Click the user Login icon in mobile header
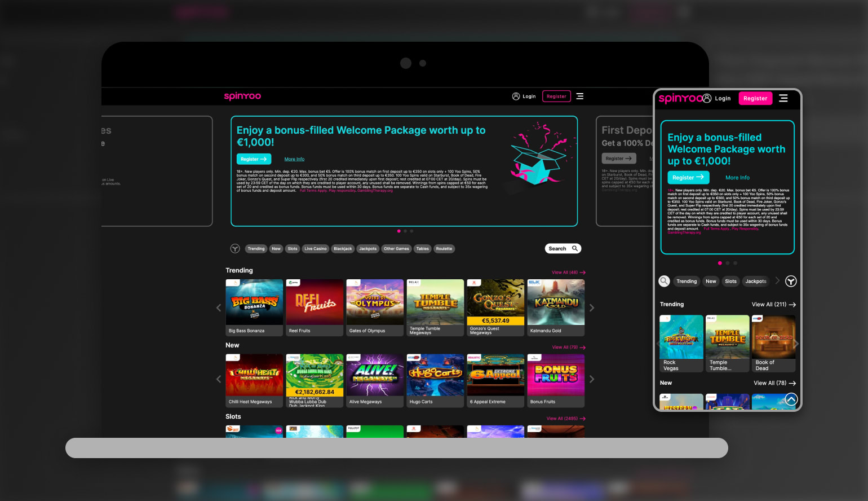This screenshot has width=868, height=501. (x=707, y=98)
